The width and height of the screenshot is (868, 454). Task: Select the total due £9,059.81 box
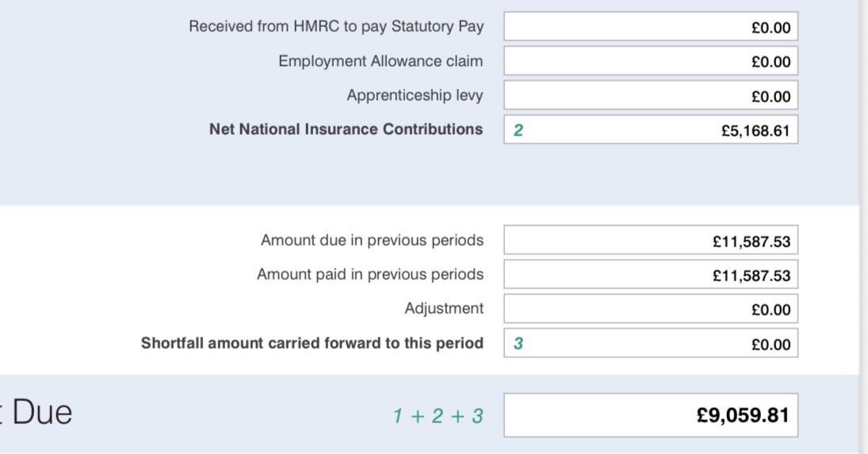(x=651, y=415)
